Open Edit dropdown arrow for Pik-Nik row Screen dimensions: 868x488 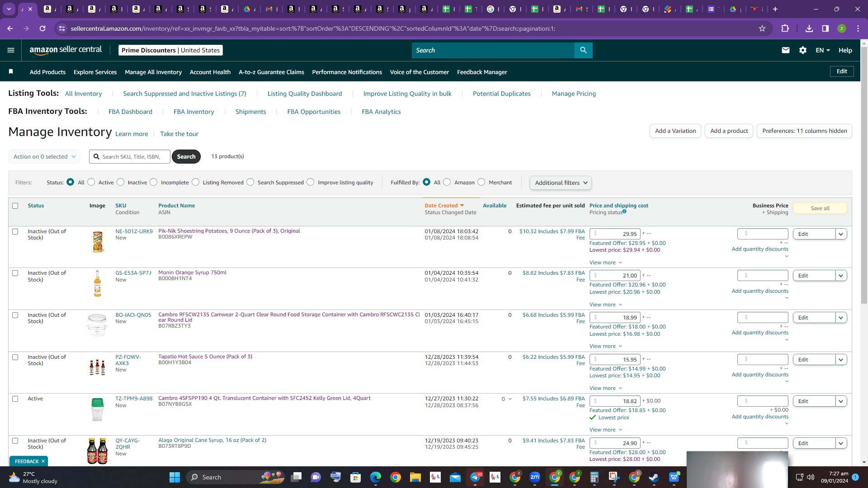click(841, 234)
